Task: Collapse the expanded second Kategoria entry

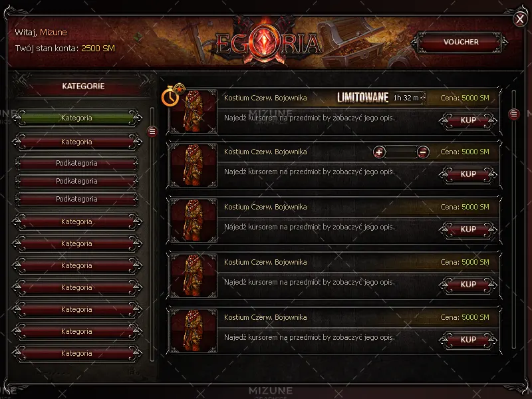Action: tap(77, 142)
